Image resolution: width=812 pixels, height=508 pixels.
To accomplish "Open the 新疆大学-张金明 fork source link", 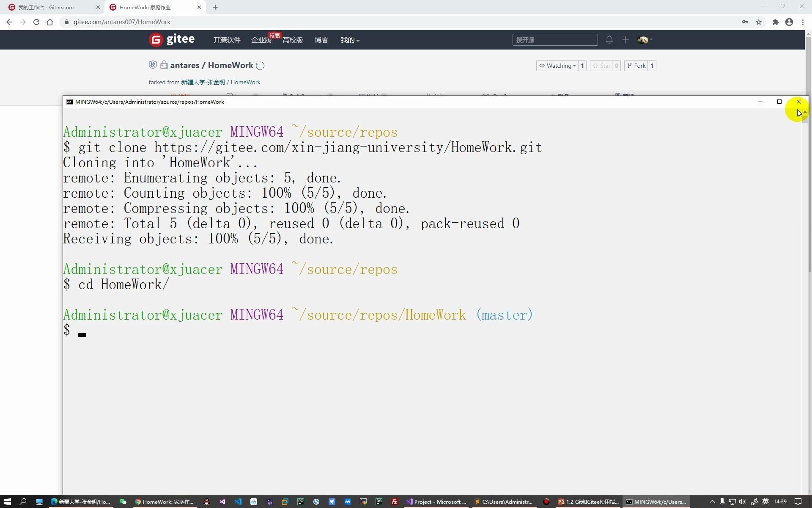I will tap(203, 82).
